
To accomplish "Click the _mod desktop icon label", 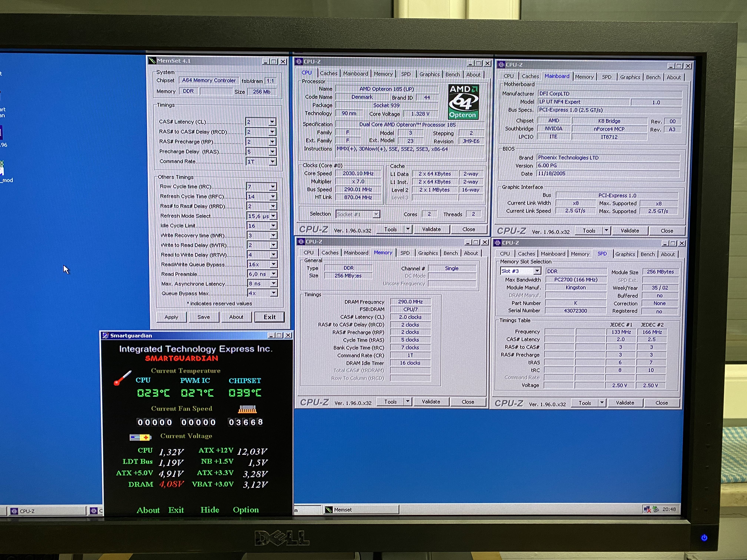I will point(7,180).
